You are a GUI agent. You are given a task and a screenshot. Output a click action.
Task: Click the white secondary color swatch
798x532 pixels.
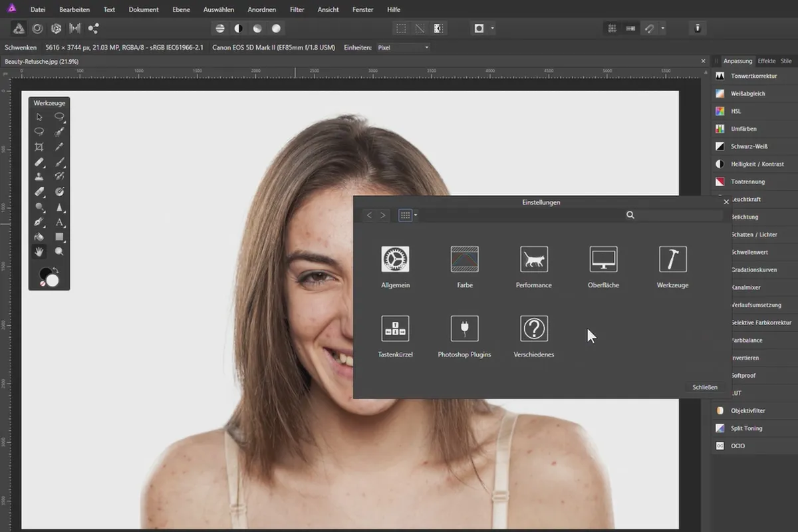[x=53, y=281]
